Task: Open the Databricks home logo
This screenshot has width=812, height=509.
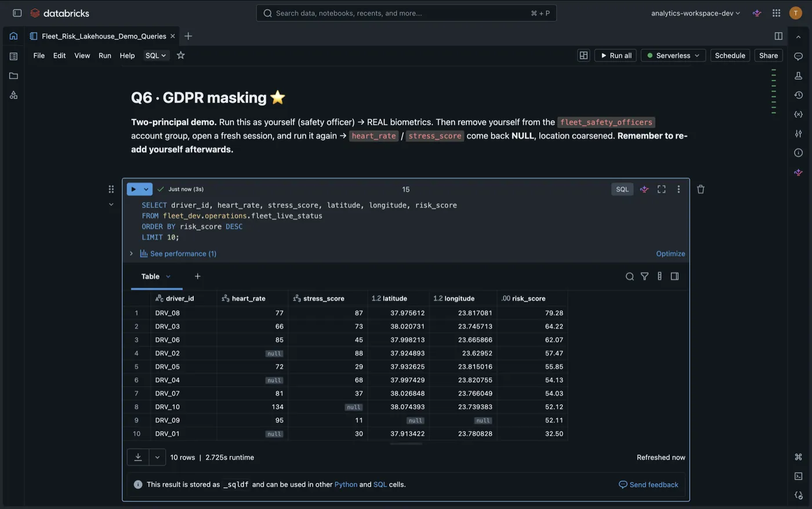Action: pos(60,13)
